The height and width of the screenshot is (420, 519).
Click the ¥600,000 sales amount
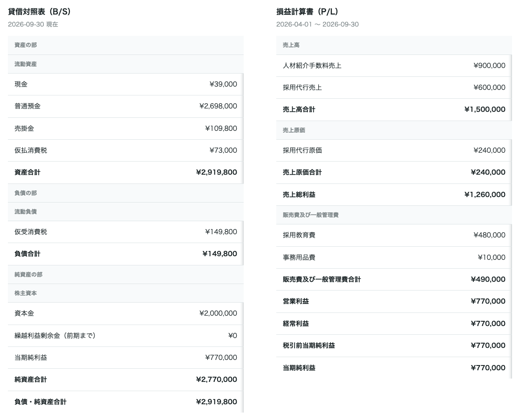click(489, 88)
